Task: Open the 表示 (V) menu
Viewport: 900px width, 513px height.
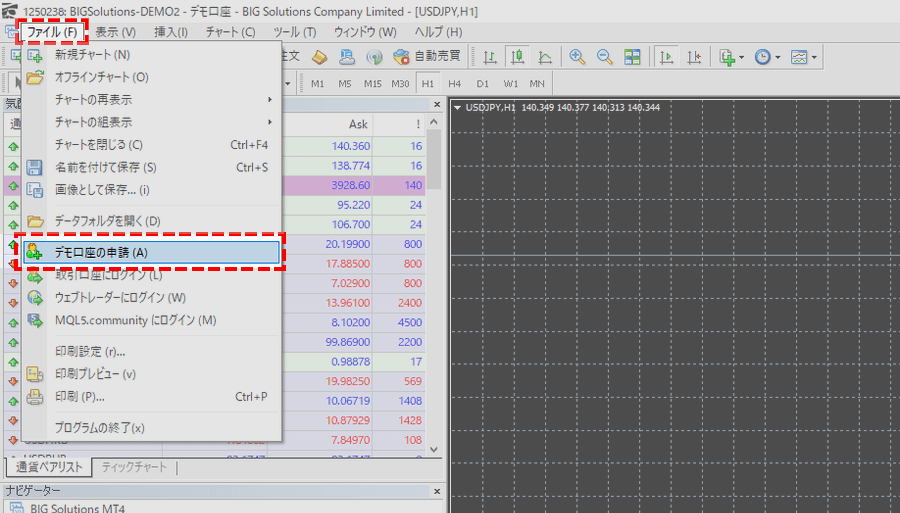Action: coord(115,32)
